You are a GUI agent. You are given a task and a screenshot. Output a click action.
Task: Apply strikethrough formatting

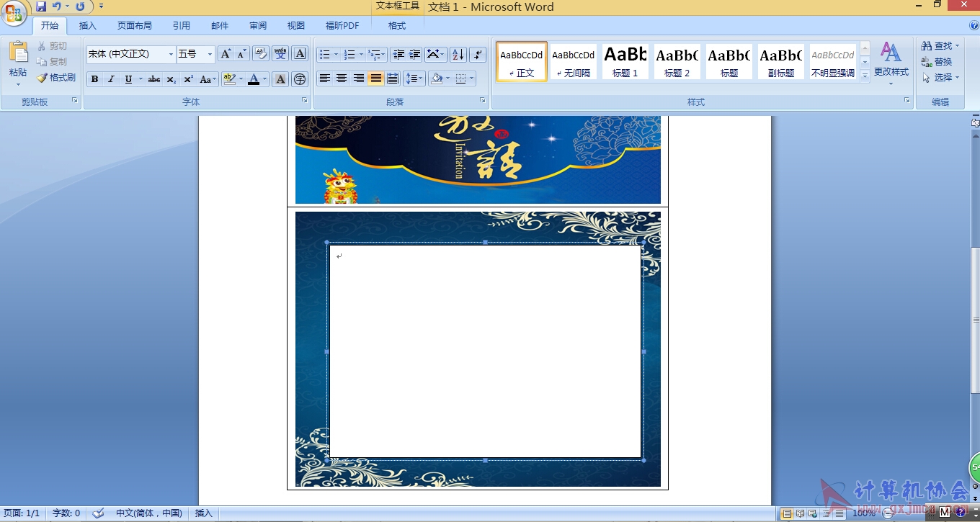pos(154,79)
